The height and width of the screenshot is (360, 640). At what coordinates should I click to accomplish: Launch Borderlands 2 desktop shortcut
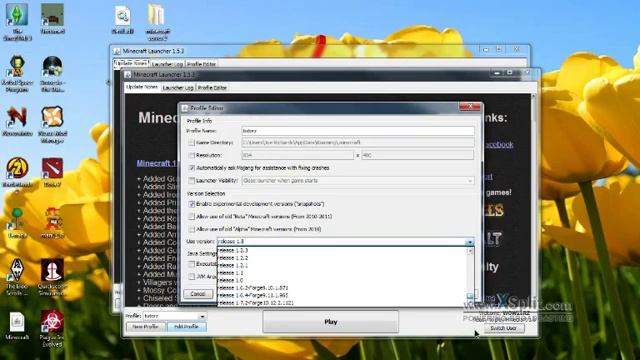tap(17, 175)
